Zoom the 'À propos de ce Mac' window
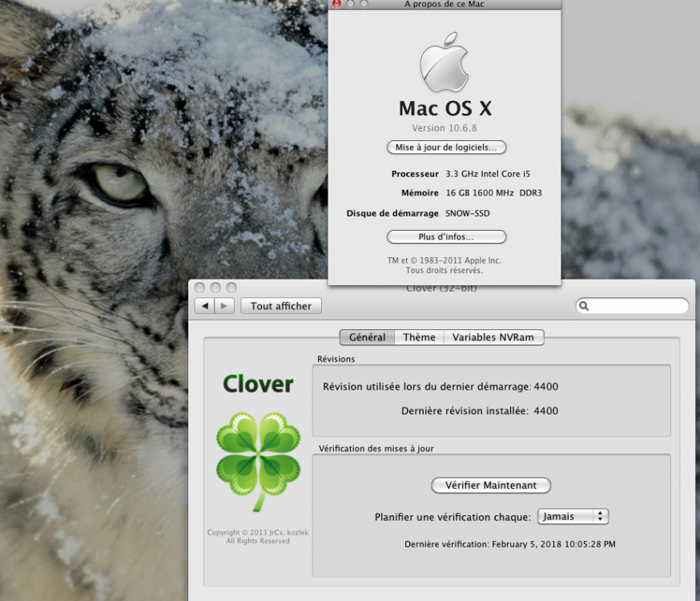The height and width of the screenshot is (601, 700). [x=364, y=3]
